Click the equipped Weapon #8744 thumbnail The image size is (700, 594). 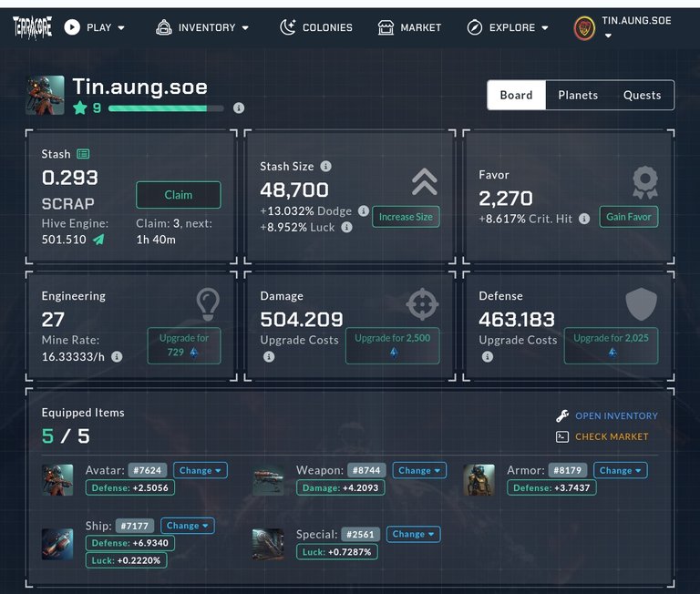(268, 480)
